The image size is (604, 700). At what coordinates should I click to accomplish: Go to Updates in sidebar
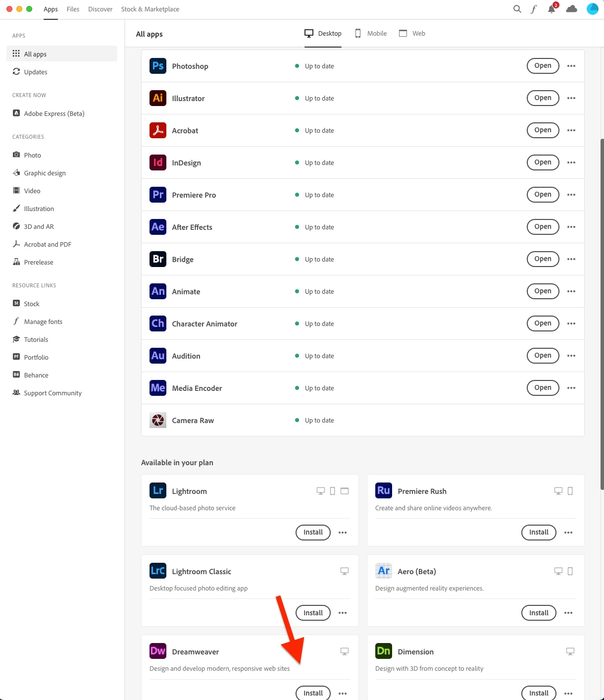62,72
